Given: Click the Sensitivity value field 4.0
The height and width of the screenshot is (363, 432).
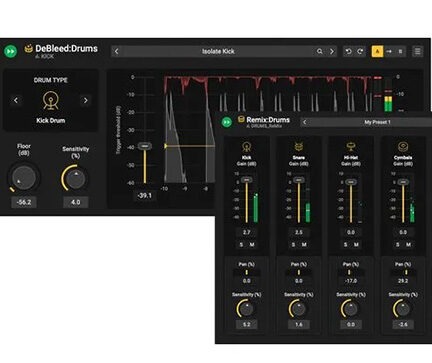Looking at the screenshot, I should [x=76, y=202].
